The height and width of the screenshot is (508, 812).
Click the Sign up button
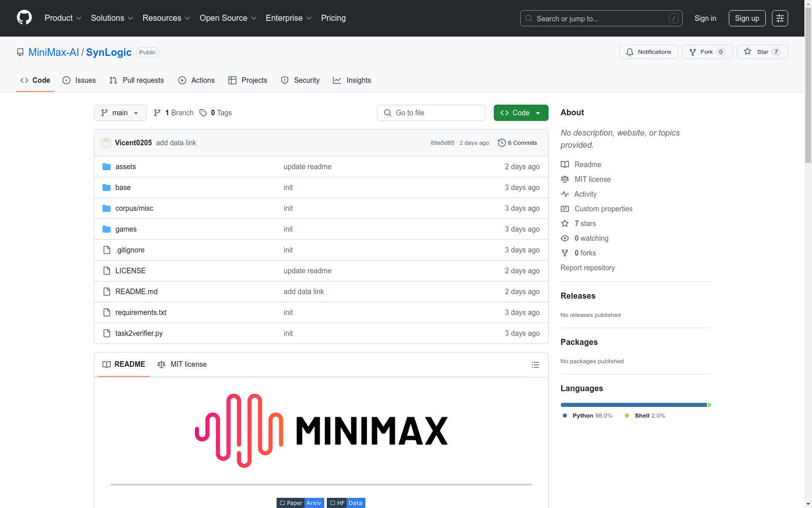[747, 18]
